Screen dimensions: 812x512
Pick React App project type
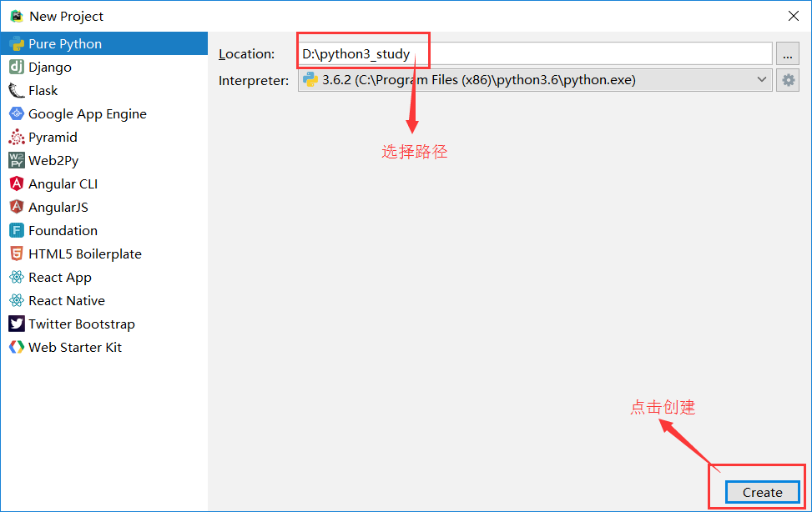click(104, 277)
